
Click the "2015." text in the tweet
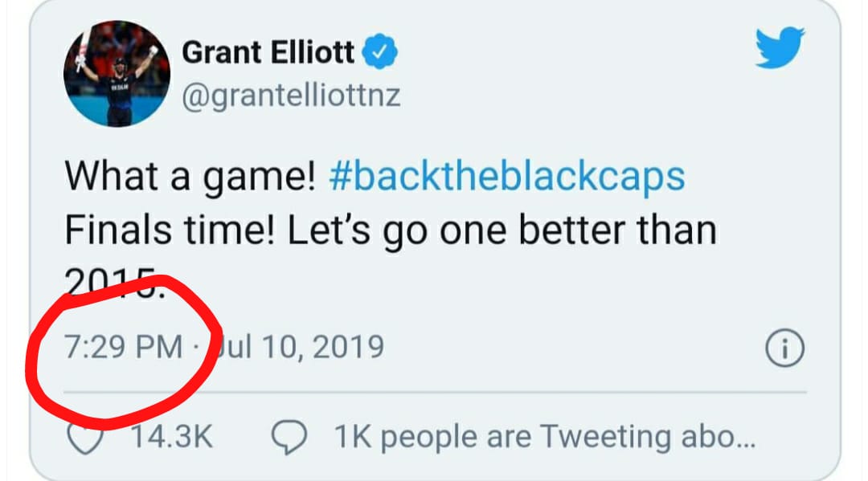113,281
